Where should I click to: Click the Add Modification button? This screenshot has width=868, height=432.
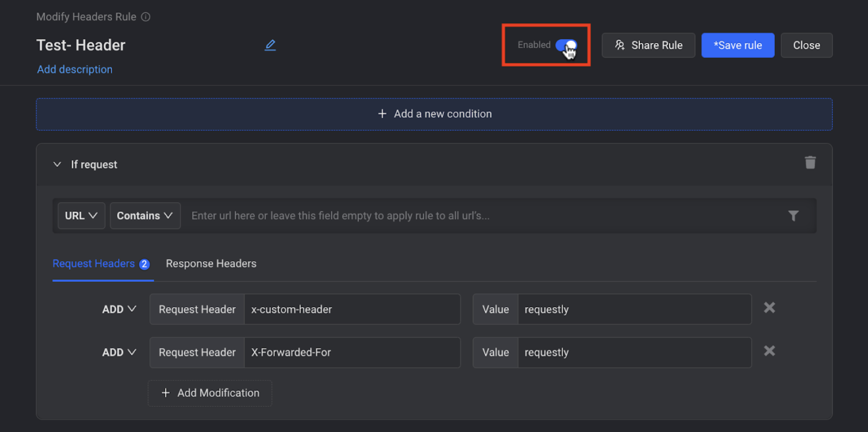[x=210, y=393]
